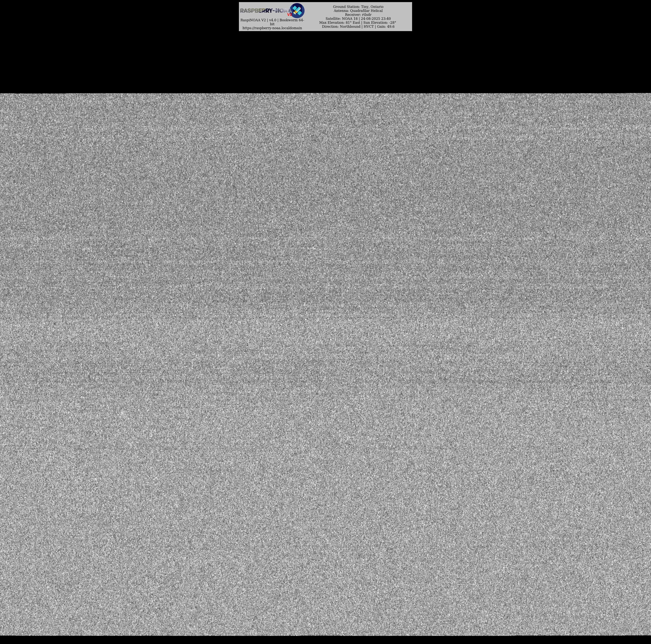
Task: Click the Ground Station: Tiny, Ontario line
Action: 358,7
